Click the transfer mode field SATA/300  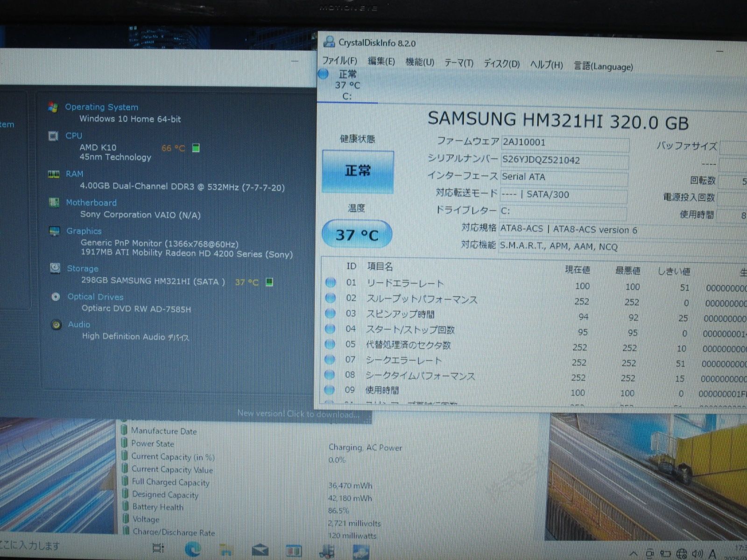[x=564, y=195]
